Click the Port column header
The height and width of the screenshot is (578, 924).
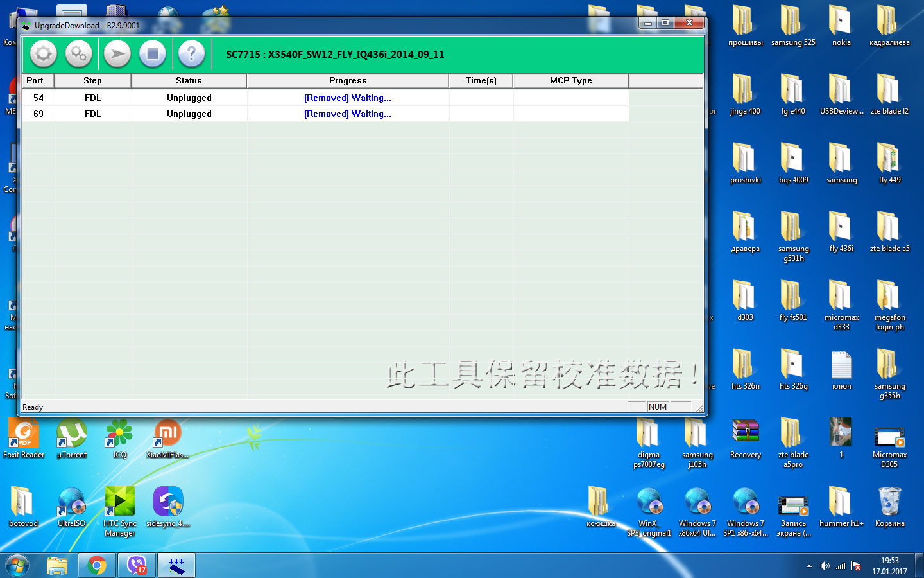pyautogui.click(x=38, y=80)
